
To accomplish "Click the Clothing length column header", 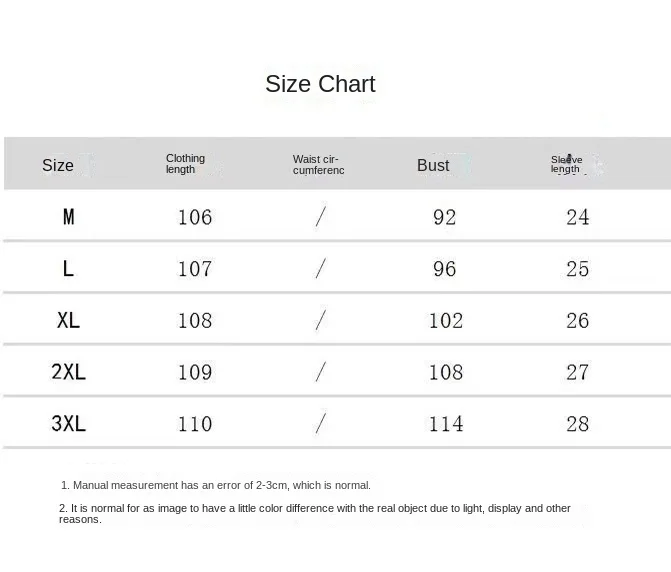I will coord(185,164).
